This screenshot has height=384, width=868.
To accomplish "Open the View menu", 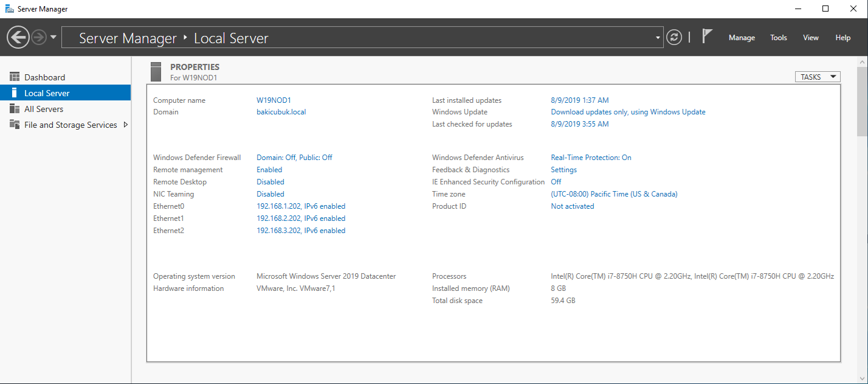I will click(811, 38).
